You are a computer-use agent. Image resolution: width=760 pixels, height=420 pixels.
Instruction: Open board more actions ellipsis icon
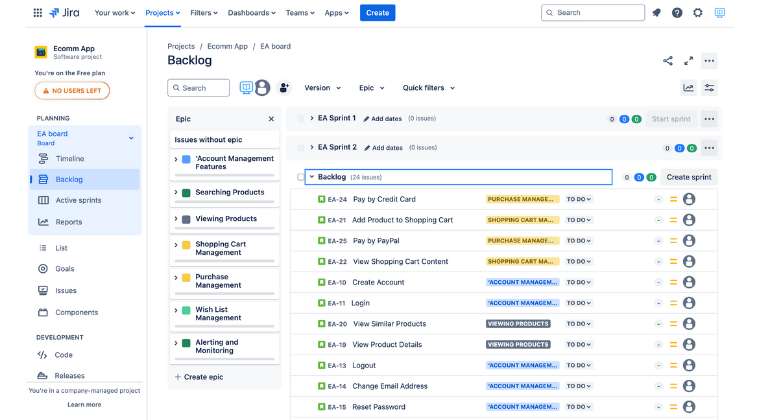click(x=709, y=61)
